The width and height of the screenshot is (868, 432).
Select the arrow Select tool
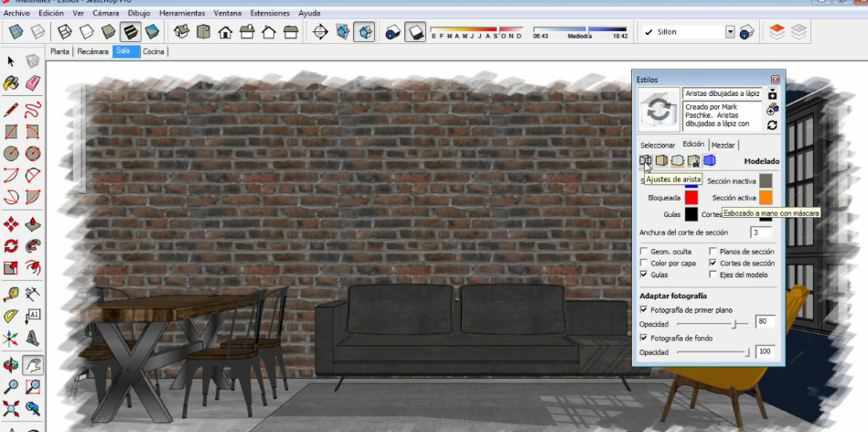11,61
